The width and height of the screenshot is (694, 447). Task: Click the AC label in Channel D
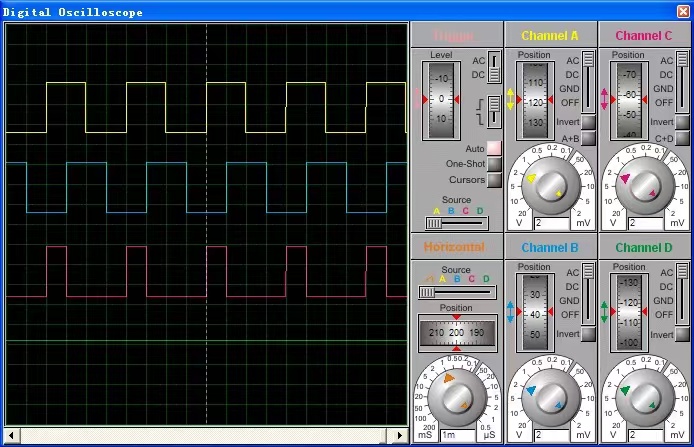(x=667, y=273)
